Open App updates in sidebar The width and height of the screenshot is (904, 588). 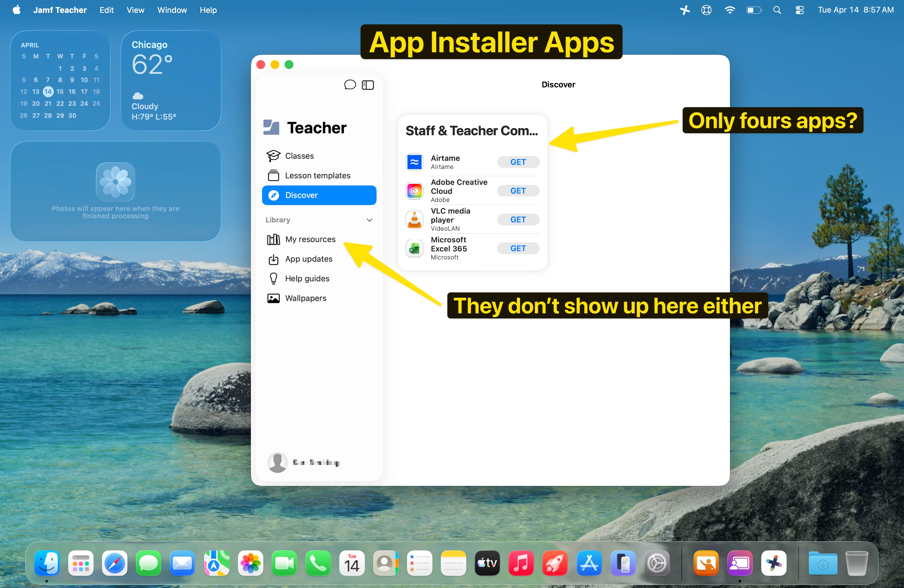pyautogui.click(x=308, y=259)
